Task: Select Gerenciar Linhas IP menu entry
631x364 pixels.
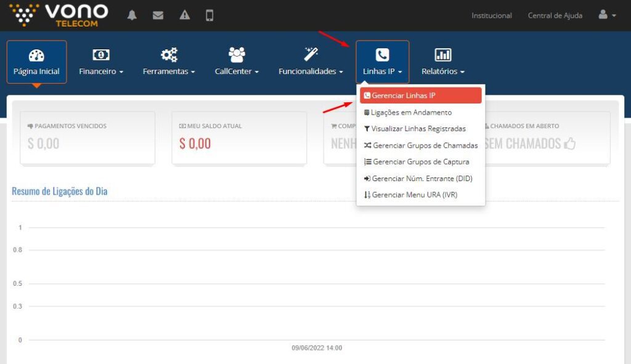Action: point(420,95)
